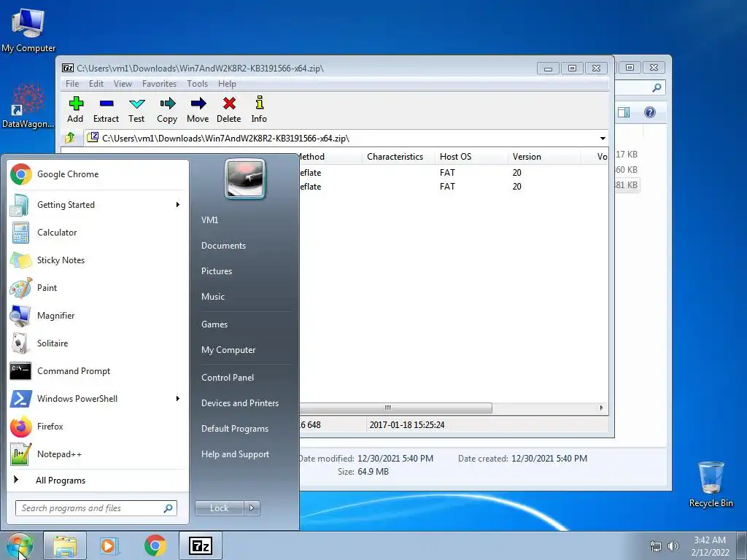Click the network tray icon
The width and height of the screenshot is (747, 560).
point(656,546)
